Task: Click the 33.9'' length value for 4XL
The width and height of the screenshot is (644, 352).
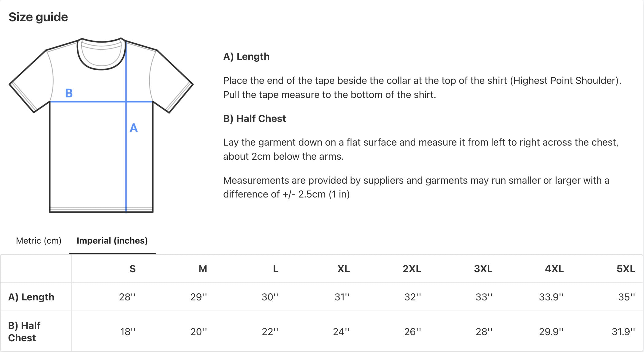Action: (551, 297)
